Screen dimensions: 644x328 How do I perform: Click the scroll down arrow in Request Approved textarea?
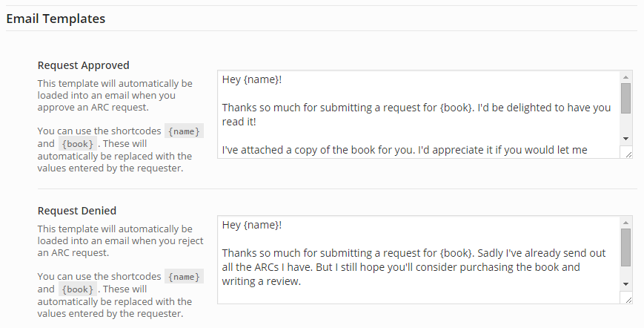point(626,139)
